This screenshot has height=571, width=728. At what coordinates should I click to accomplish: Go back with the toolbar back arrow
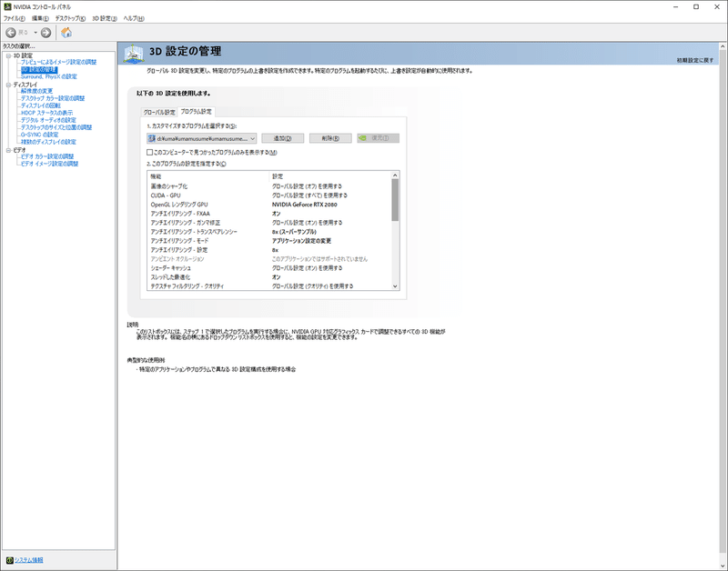[x=11, y=33]
